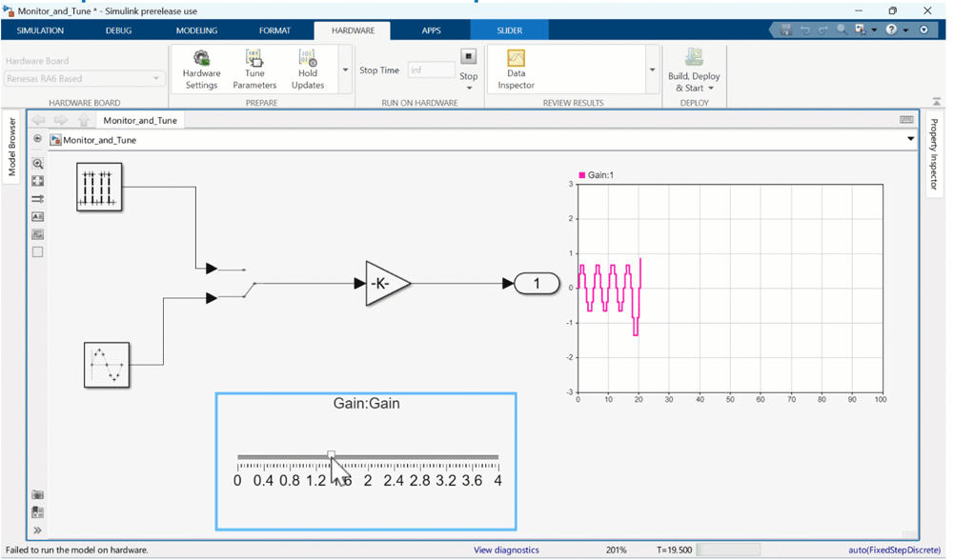Toggle the area selection palette icon

37,250
